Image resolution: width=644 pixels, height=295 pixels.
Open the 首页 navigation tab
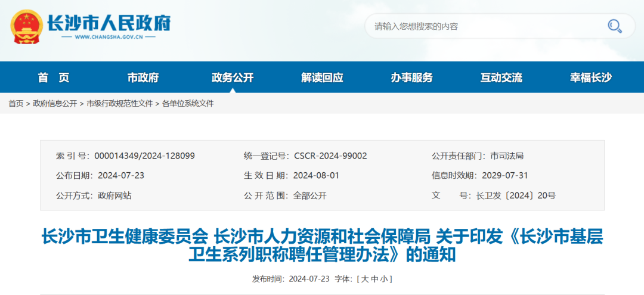pos(54,77)
